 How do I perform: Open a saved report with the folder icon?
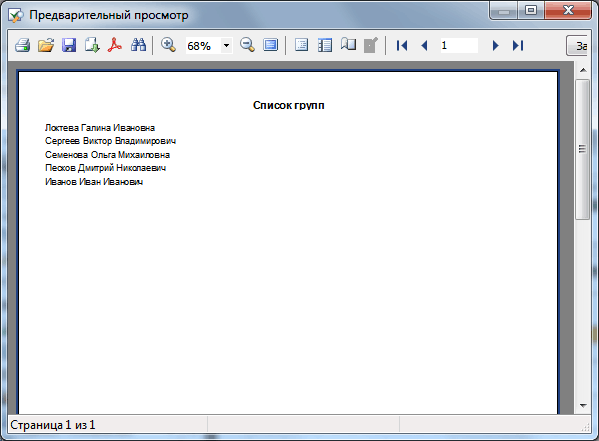point(46,45)
